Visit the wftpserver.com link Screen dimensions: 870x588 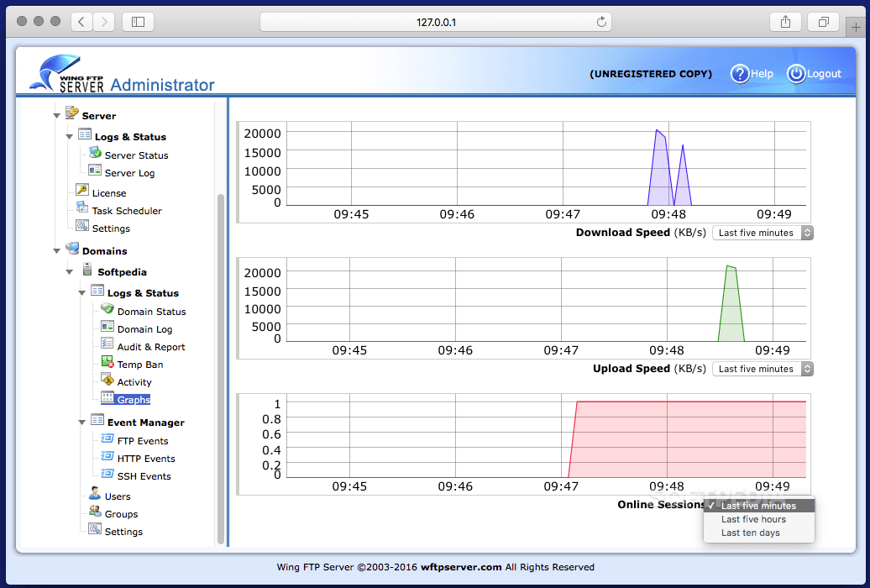click(460, 567)
